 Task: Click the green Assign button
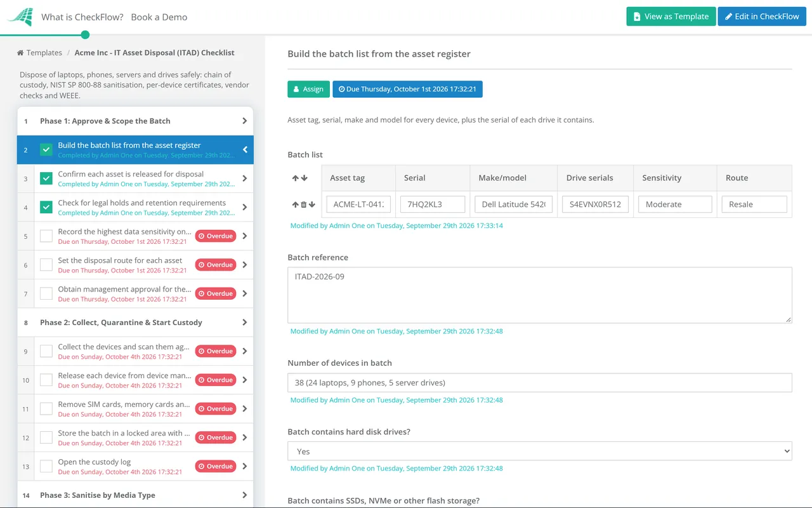click(x=309, y=89)
